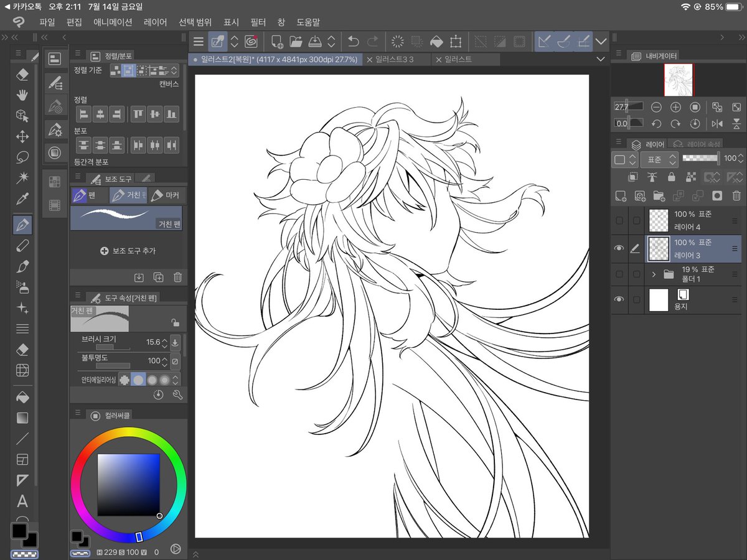Open 파일 menu
Screen dimensions: 747x560
point(47,22)
